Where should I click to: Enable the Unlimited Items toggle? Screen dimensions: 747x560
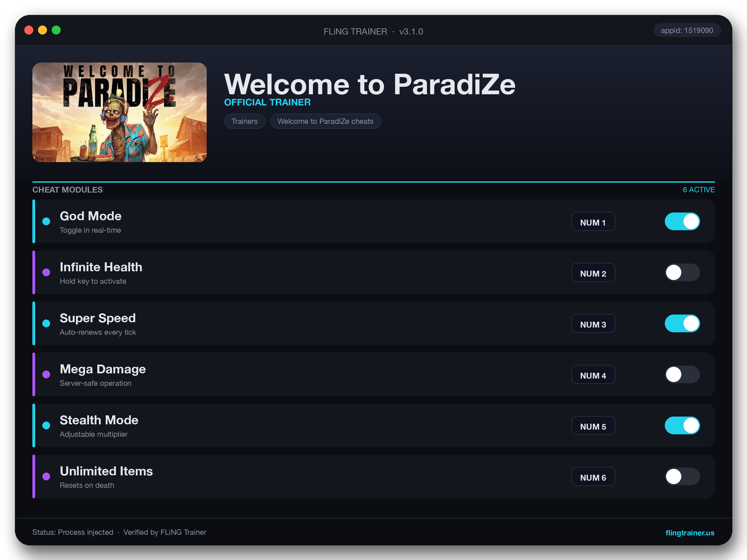tap(682, 476)
